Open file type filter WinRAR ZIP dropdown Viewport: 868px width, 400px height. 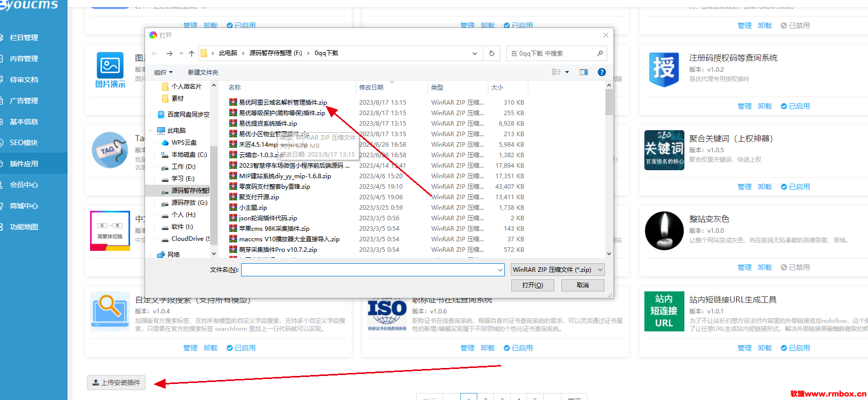pos(558,269)
